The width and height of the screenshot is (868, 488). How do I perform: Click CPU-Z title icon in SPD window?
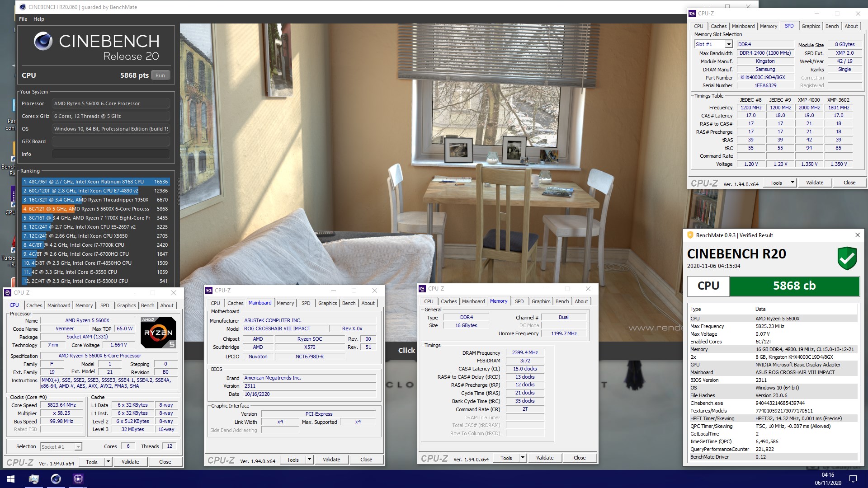pyautogui.click(x=692, y=14)
